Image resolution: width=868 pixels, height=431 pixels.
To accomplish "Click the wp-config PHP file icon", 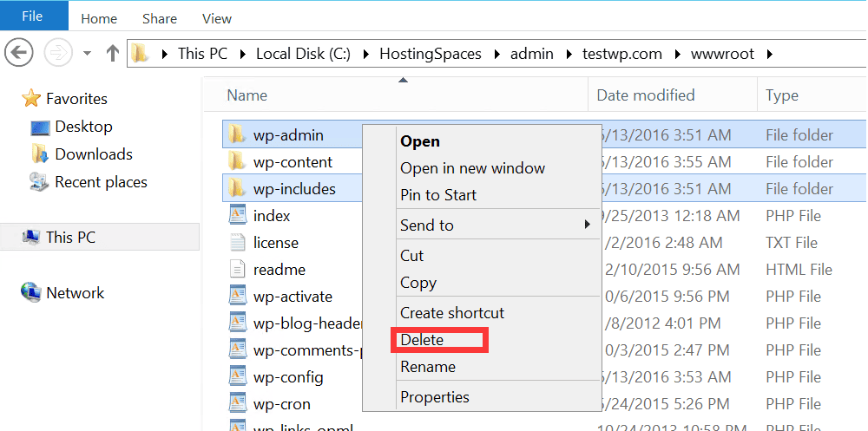I will [x=238, y=376].
